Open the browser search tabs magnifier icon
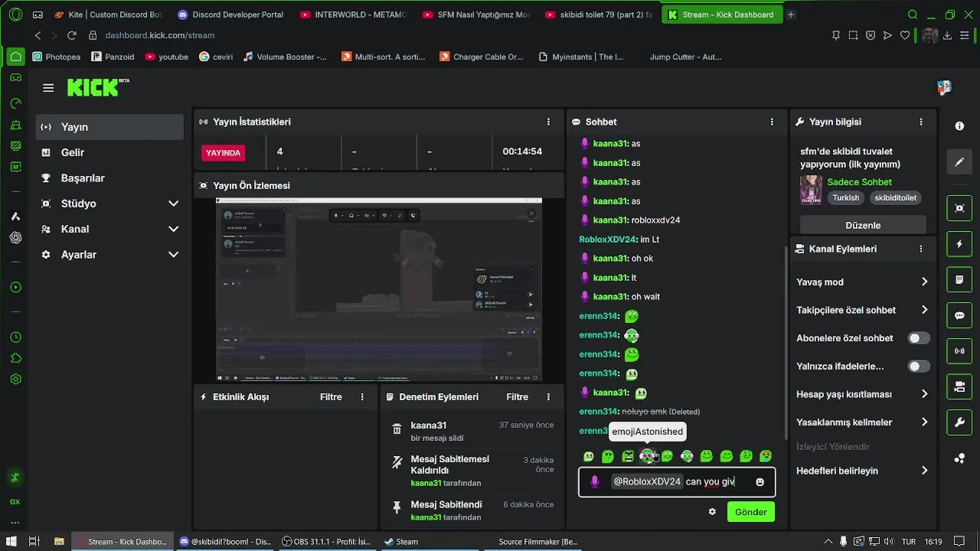Screen dimensions: 980x551 [913, 15]
